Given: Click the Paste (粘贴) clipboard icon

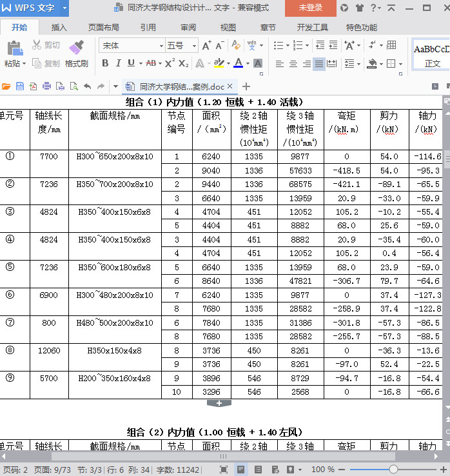Looking at the screenshot, I should pyautogui.click(x=15, y=48).
